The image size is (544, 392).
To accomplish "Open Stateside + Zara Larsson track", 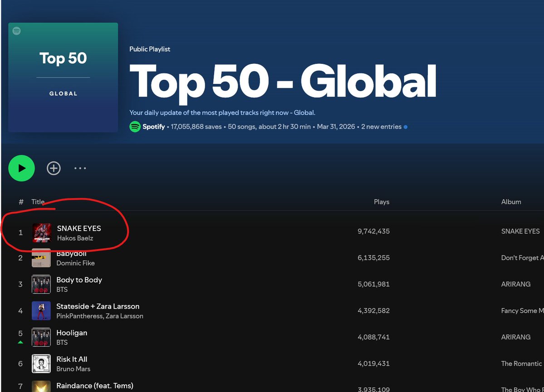I will click(98, 306).
